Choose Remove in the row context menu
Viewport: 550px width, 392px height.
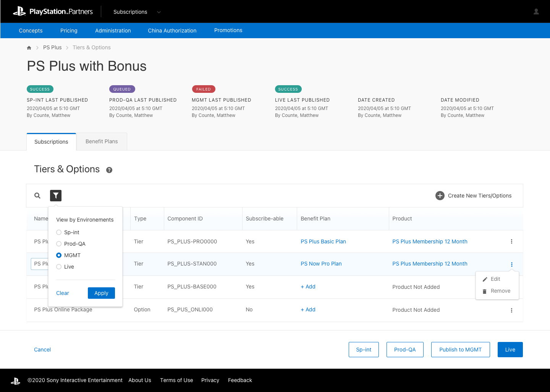pos(497,291)
